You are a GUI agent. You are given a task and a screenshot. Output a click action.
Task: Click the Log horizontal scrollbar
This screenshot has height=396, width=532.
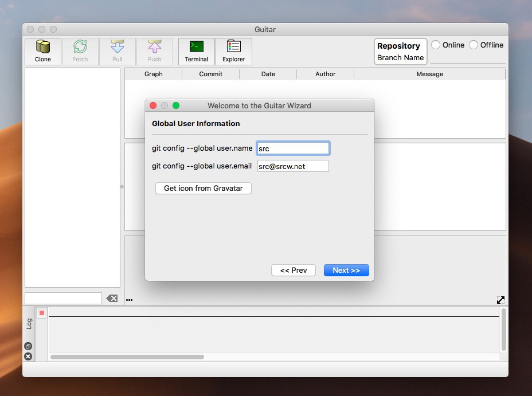pyautogui.click(x=127, y=357)
